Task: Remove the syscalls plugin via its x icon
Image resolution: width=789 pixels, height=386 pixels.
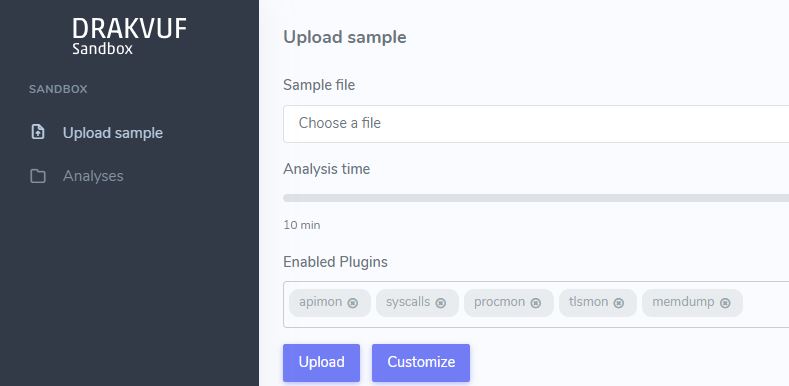Action: point(441,303)
